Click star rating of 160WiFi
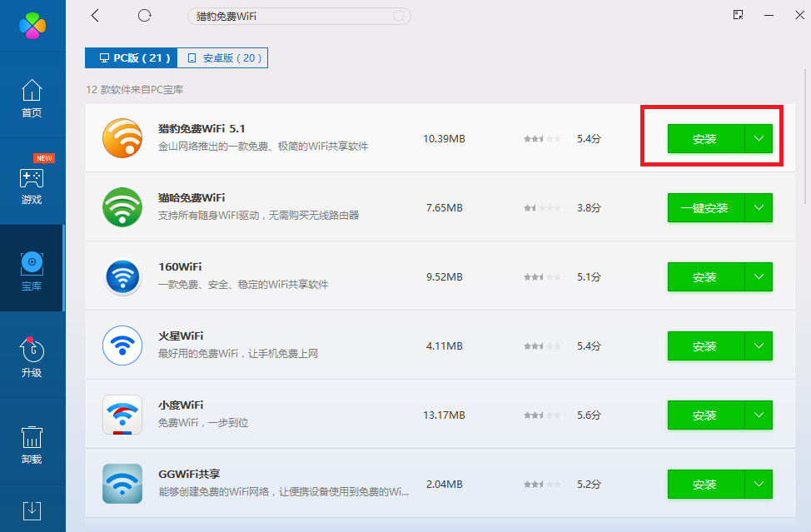Screen dimensions: 811x532 542,277
